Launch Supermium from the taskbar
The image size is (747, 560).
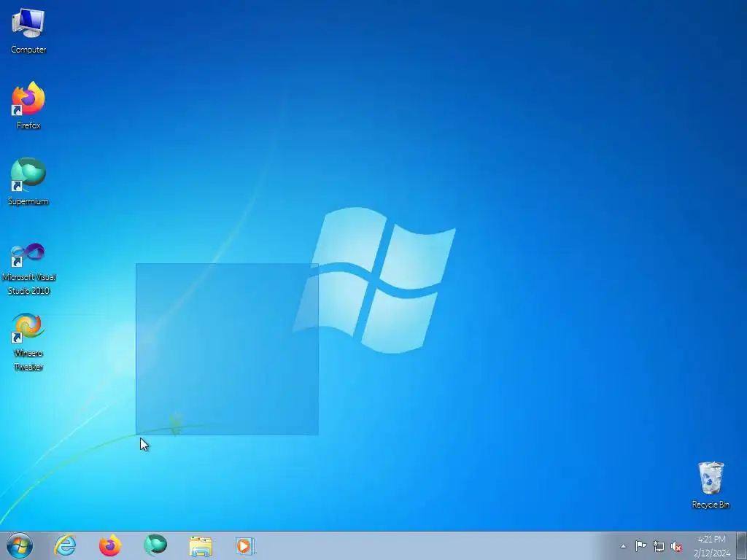point(155,545)
